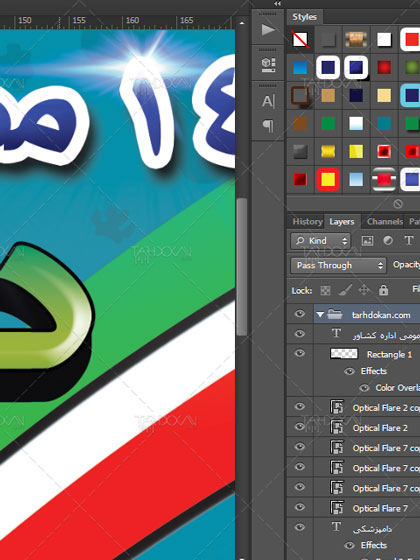The image size is (420, 560).
Task: Click the scroll up arrow of canvas
Action: coord(242,23)
